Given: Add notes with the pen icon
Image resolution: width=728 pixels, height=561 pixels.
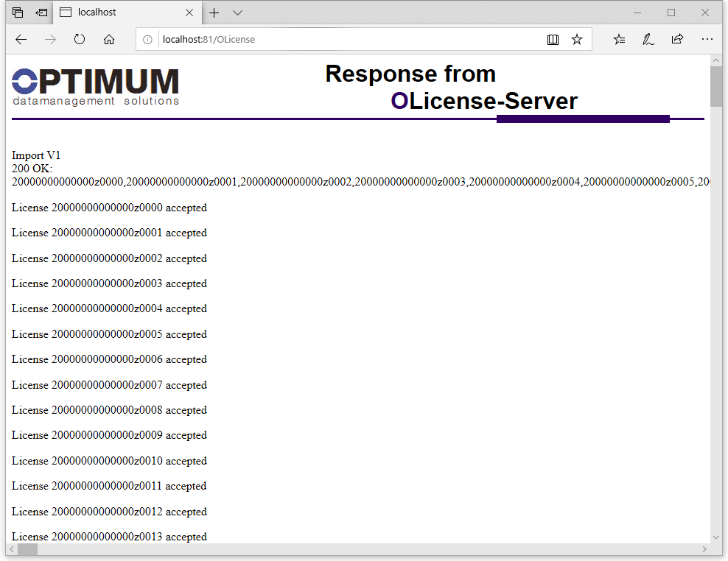Looking at the screenshot, I should pos(648,40).
